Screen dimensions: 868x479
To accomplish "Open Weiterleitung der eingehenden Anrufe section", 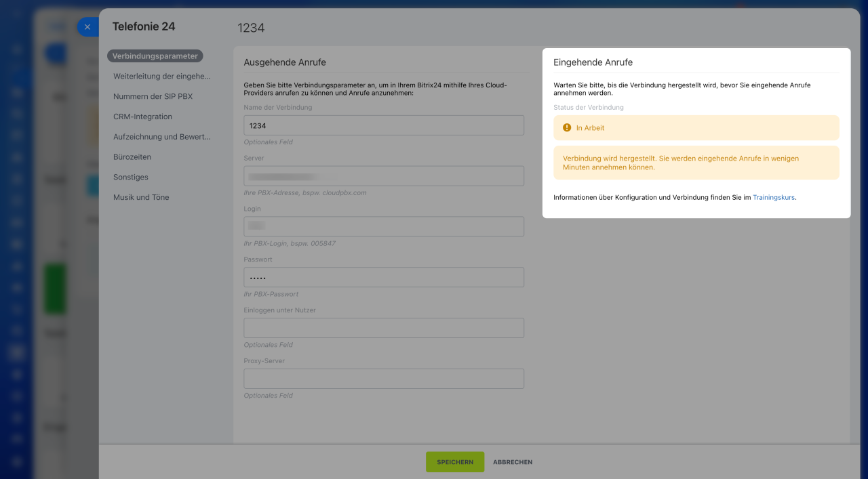I will 162,77.
